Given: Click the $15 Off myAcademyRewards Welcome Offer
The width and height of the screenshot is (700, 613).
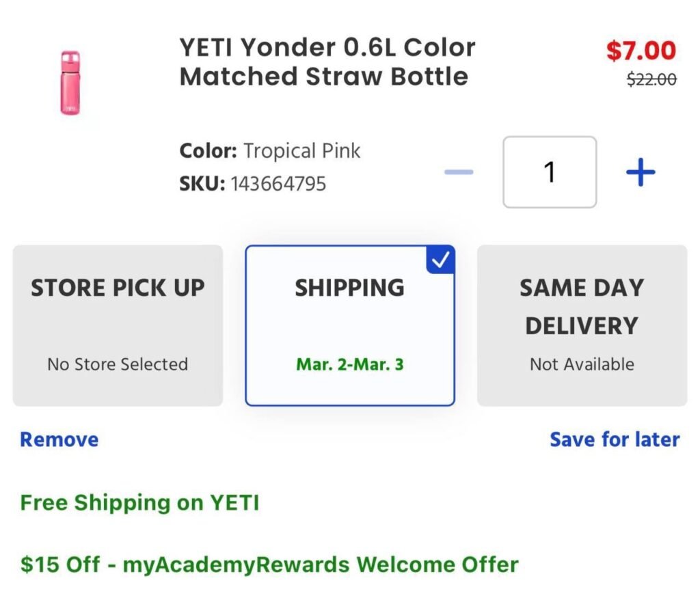Looking at the screenshot, I should pyautogui.click(x=269, y=565).
